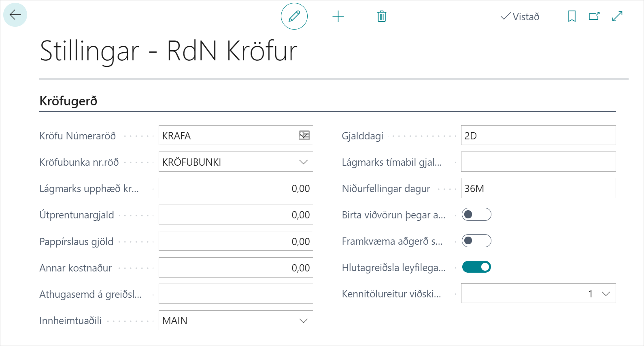Open page in new window icon
Viewport: 644px width, 346px height.
(594, 16)
